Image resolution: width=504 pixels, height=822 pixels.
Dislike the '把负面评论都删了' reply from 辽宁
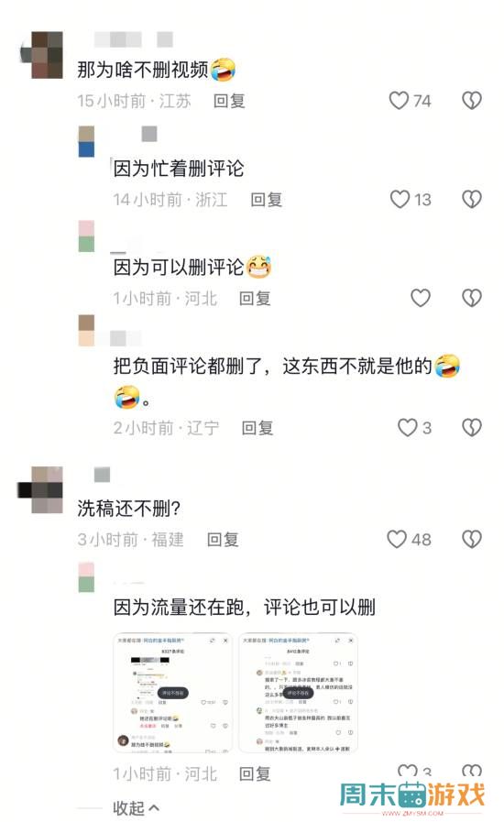tap(472, 428)
